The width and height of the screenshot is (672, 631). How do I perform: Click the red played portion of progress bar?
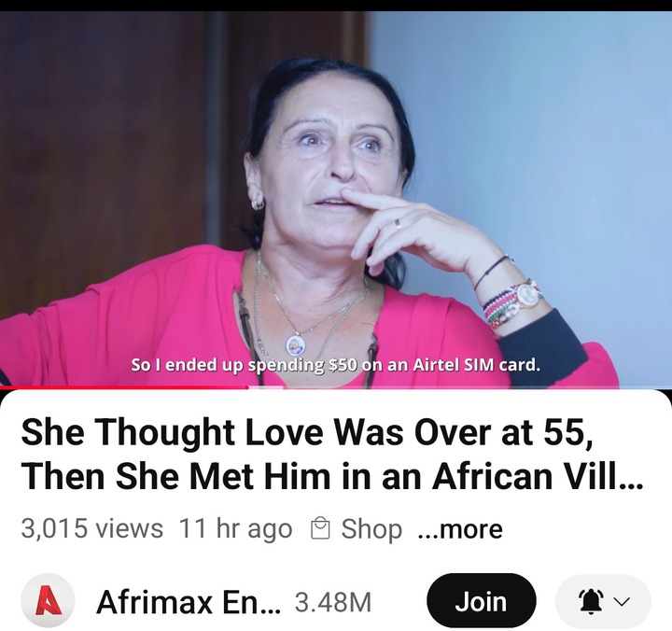pyautogui.click(x=124, y=387)
